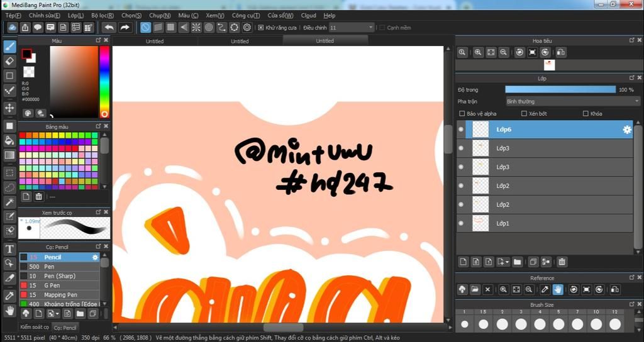Float the Brush Size panel
This screenshot has width=644, height=342.
631,305
